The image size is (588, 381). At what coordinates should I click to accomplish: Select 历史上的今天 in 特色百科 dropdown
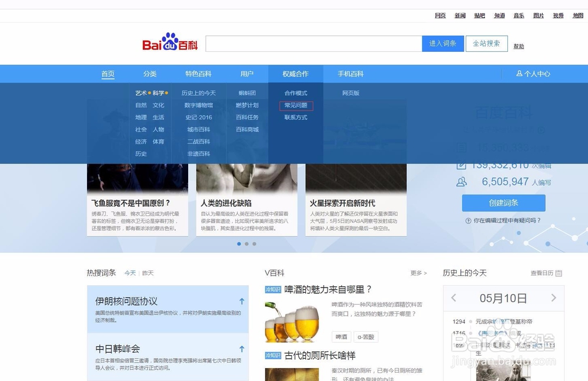[x=199, y=93]
